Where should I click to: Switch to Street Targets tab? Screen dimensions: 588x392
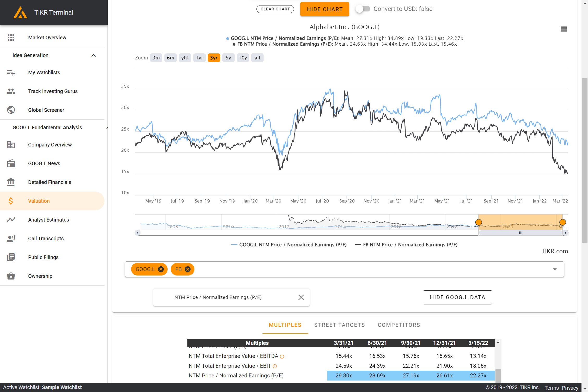pyautogui.click(x=340, y=325)
